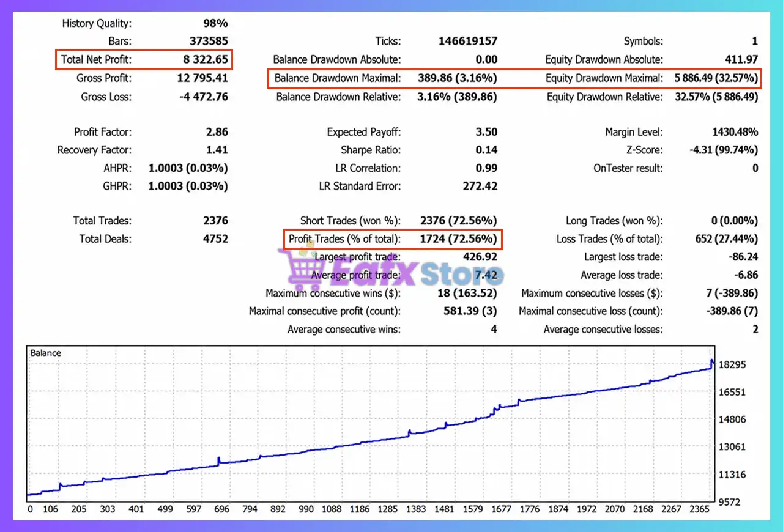The width and height of the screenshot is (783, 532).
Task: Select the LR Correlation value 0.99
Action: (x=487, y=168)
